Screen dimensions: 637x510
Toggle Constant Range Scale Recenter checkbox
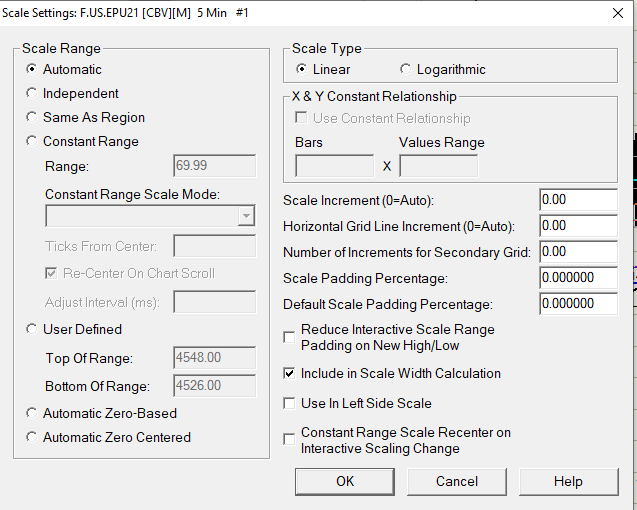pos(289,440)
